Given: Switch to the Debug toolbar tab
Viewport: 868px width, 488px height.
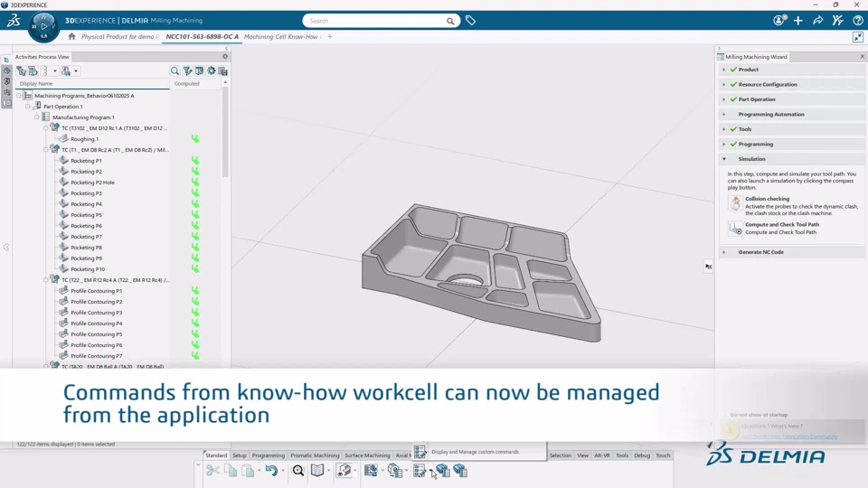Looking at the screenshot, I should click(642, 455).
